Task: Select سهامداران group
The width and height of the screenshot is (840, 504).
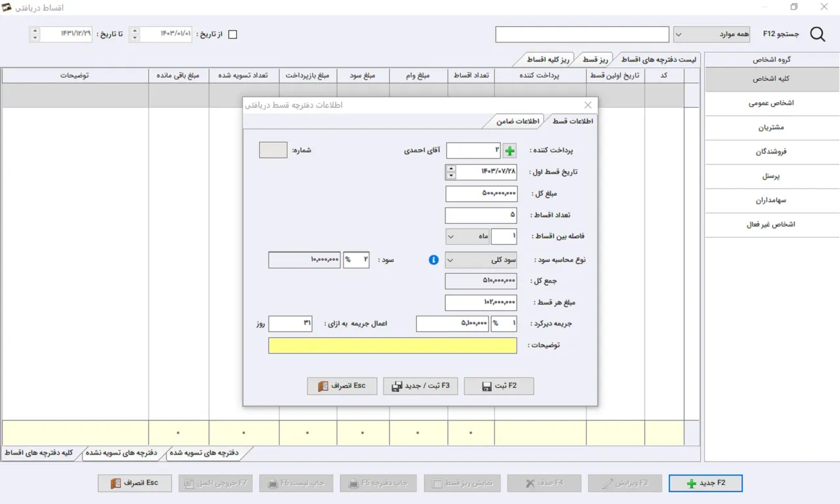Action: coord(772,200)
